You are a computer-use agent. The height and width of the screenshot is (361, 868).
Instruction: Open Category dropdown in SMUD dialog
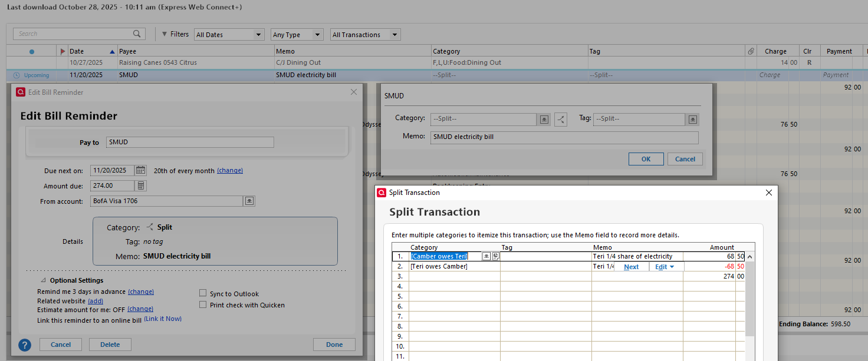[x=544, y=119]
